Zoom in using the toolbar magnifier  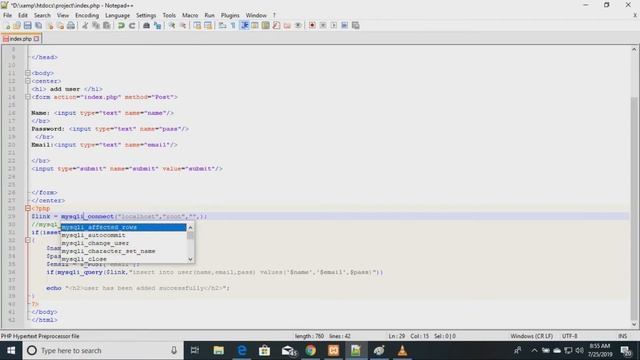pyautogui.click(x=172, y=26)
